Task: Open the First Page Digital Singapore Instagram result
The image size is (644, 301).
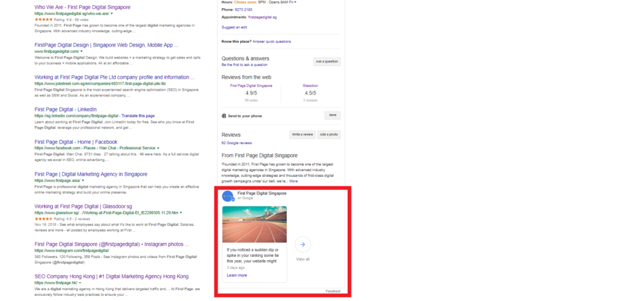Action: [112, 244]
